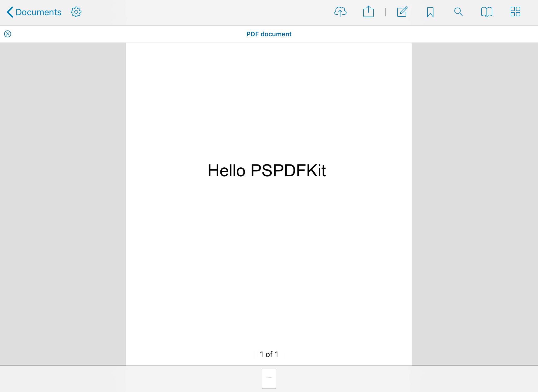Click the back chevron arrow
The width and height of the screenshot is (538, 392).
10,12
